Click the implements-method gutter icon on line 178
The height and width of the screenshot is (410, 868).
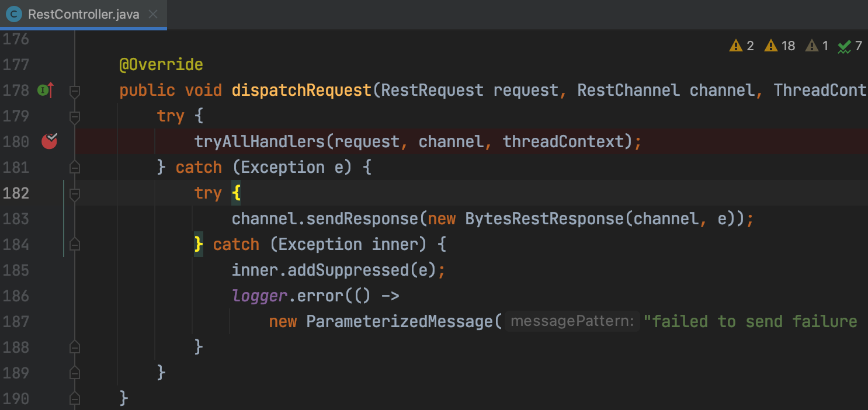point(46,91)
